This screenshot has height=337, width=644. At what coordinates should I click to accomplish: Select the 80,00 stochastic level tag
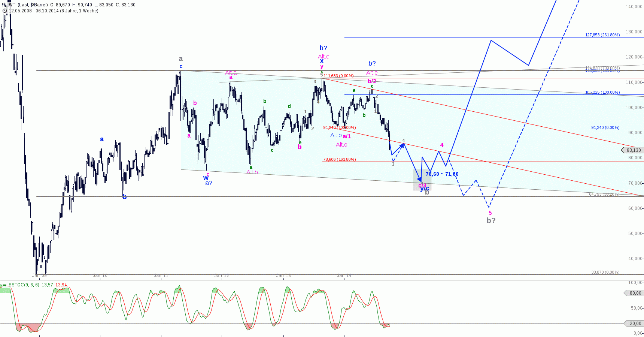[x=635, y=293]
